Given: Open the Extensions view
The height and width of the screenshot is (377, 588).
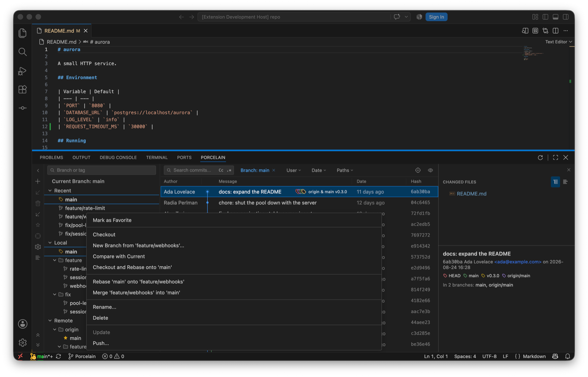Looking at the screenshot, I should 22,90.
